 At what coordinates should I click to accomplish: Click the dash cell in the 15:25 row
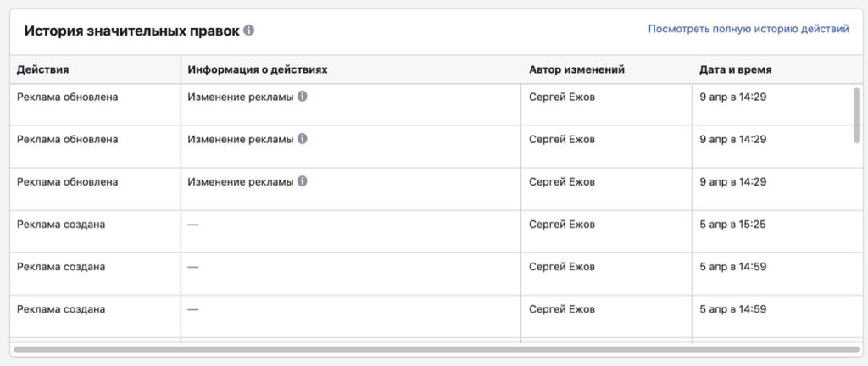[x=193, y=225]
